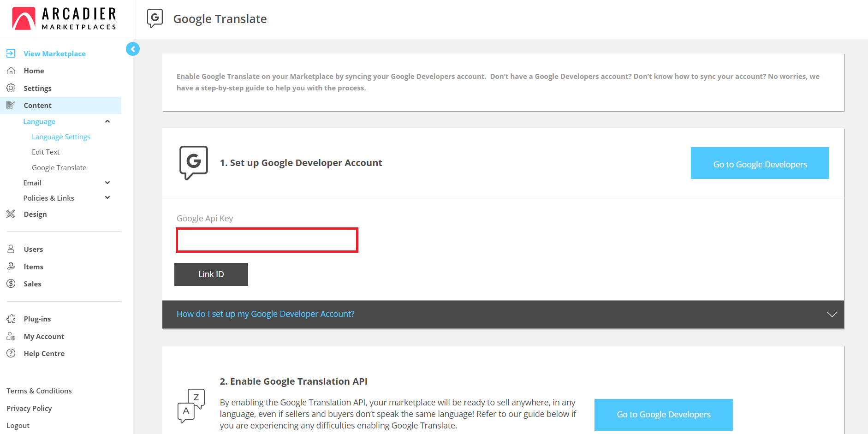
Task: Select Policies & Links submenu
Action: point(48,198)
